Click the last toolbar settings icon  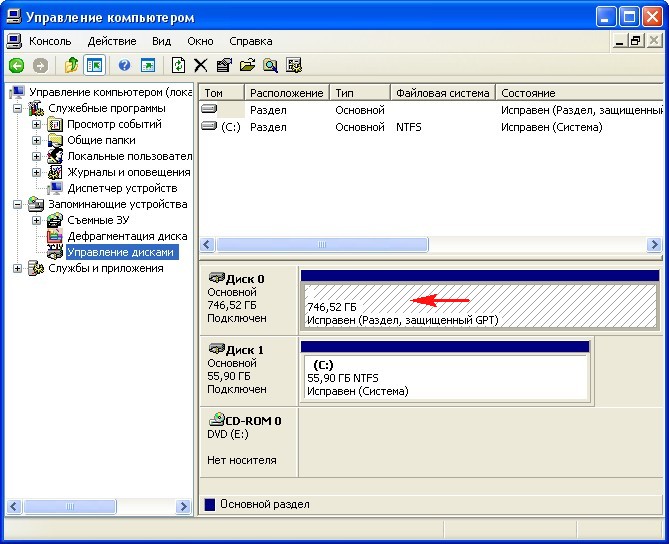[294, 65]
